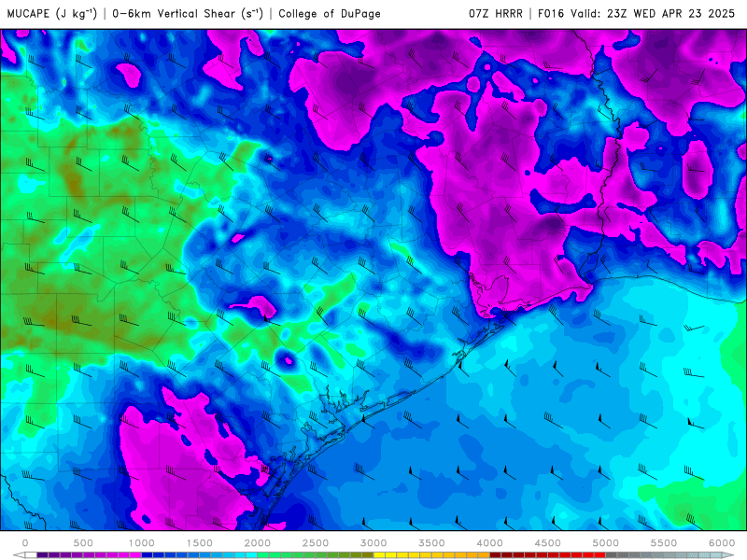Click the dark red color bar segment below 4000

496,555
